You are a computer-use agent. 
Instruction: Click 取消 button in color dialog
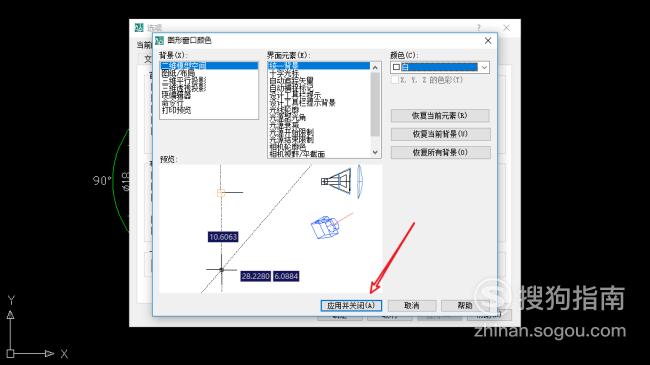(412, 306)
